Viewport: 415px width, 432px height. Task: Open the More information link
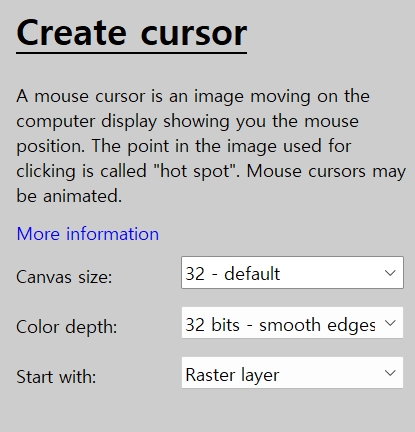point(88,234)
